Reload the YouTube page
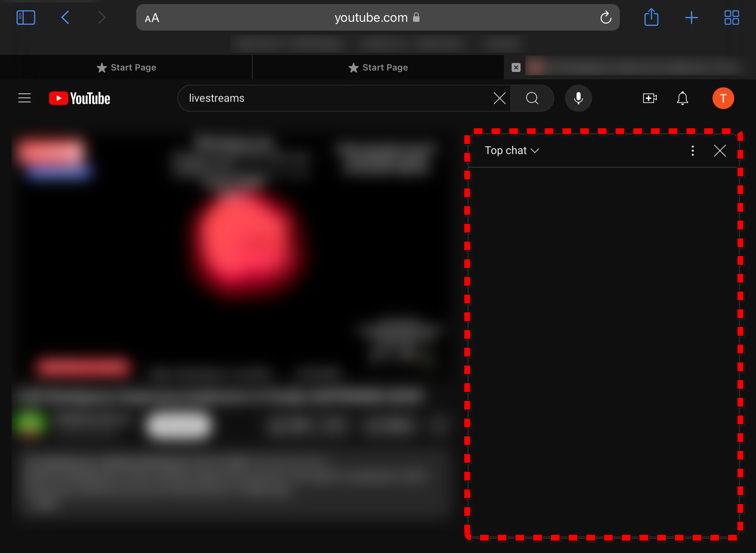Screen dimensions: 756x553 (605, 17)
